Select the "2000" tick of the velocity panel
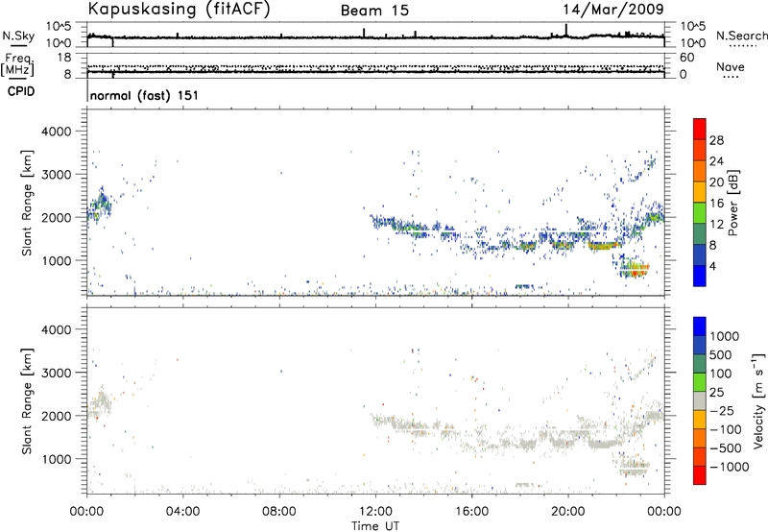This screenshot has height=532, width=768. (x=57, y=416)
